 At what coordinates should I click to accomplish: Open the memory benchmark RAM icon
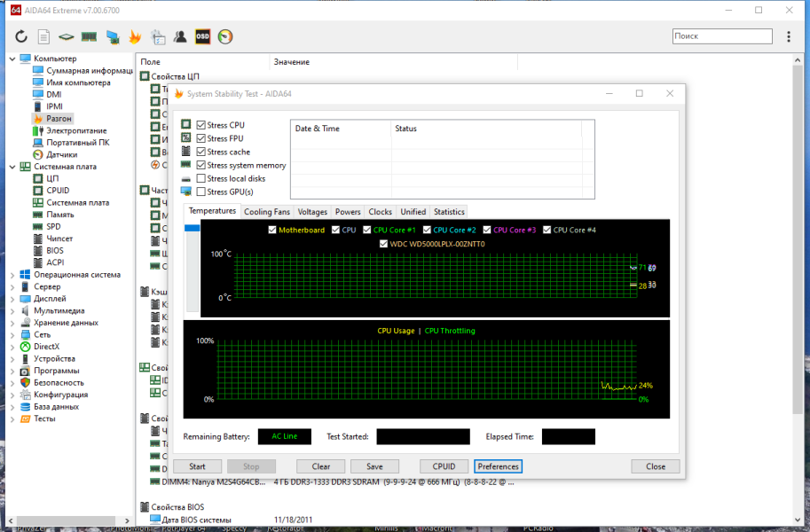(89, 36)
